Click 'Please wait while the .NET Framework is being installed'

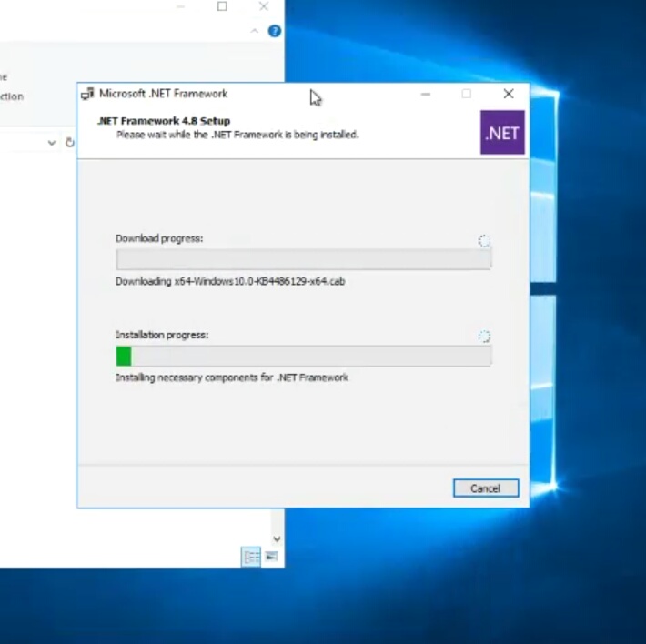pyautogui.click(x=237, y=135)
